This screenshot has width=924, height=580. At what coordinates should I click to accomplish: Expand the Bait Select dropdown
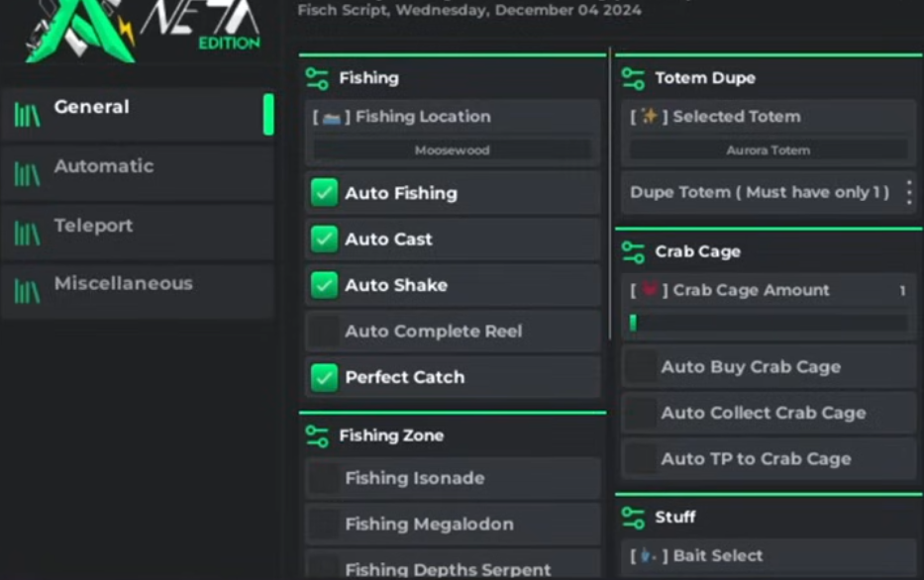769,556
